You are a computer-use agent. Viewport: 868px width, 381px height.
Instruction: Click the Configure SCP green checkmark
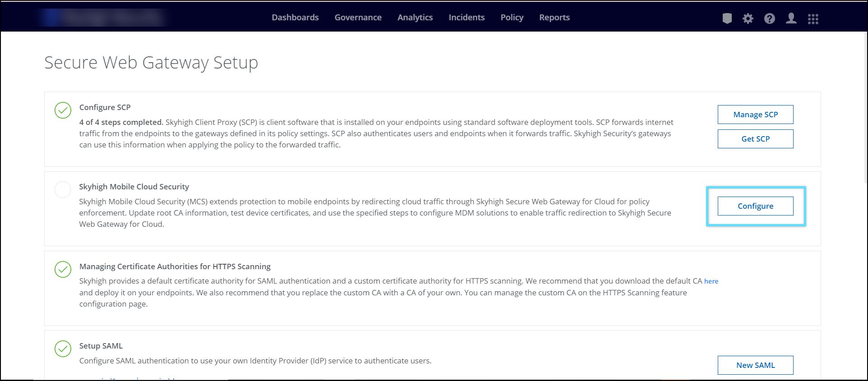(x=63, y=110)
